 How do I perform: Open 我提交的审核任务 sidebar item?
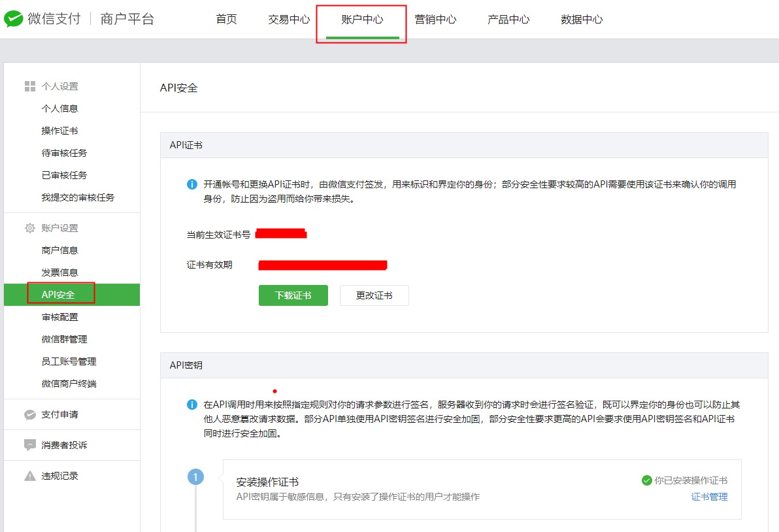78,197
